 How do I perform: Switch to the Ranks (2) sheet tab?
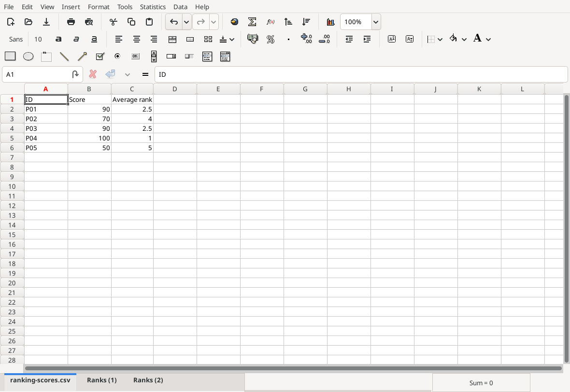[148, 380]
